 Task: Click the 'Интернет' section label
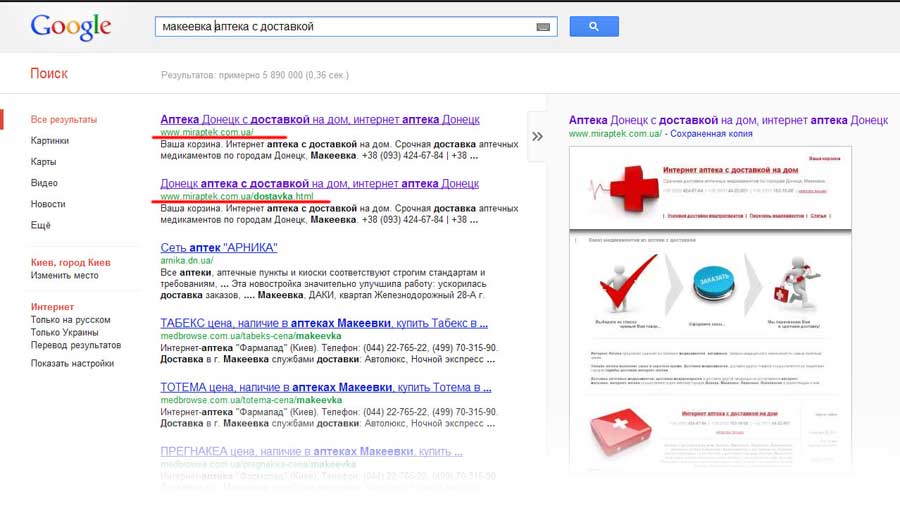[x=52, y=307]
